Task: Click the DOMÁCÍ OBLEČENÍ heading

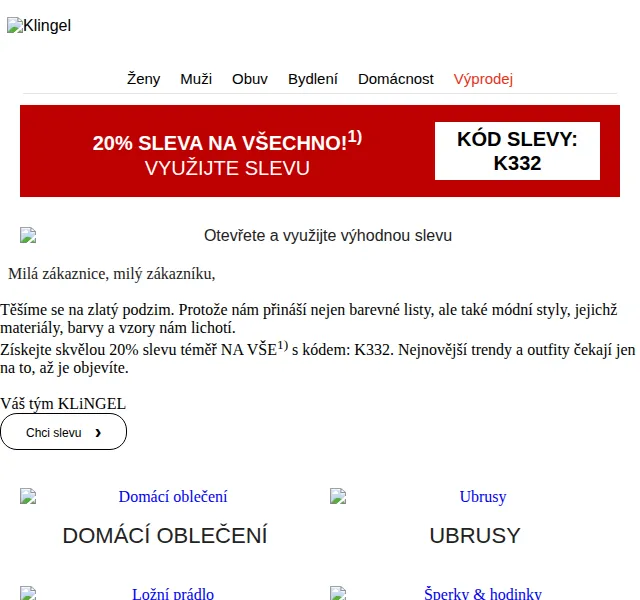Action: coord(165,536)
